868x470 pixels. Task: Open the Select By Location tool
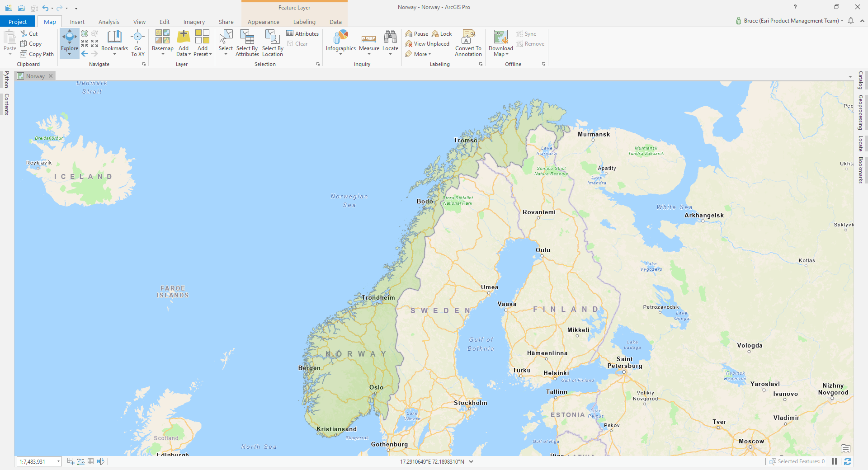273,43
